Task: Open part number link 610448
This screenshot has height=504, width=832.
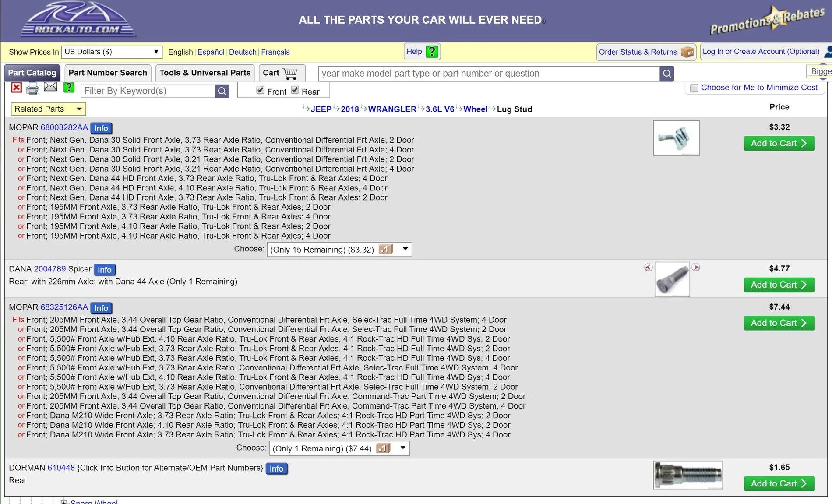Action: (x=61, y=468)
